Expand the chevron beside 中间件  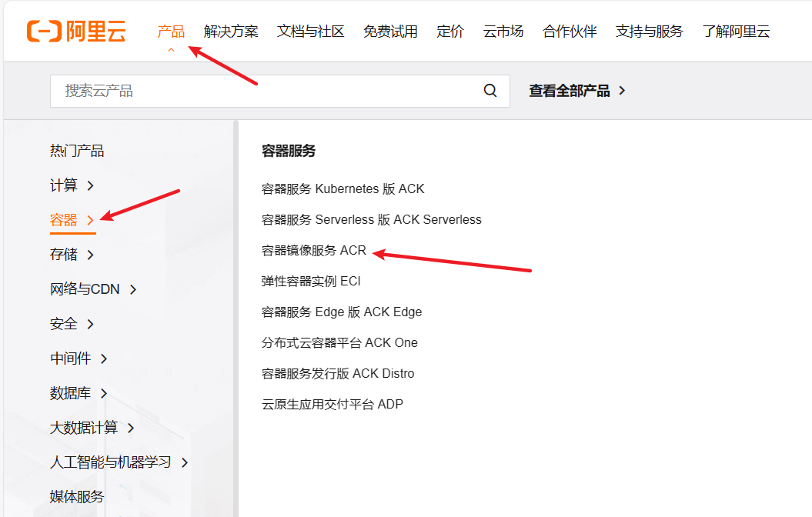pyautogui.click(x=104, y=359)
